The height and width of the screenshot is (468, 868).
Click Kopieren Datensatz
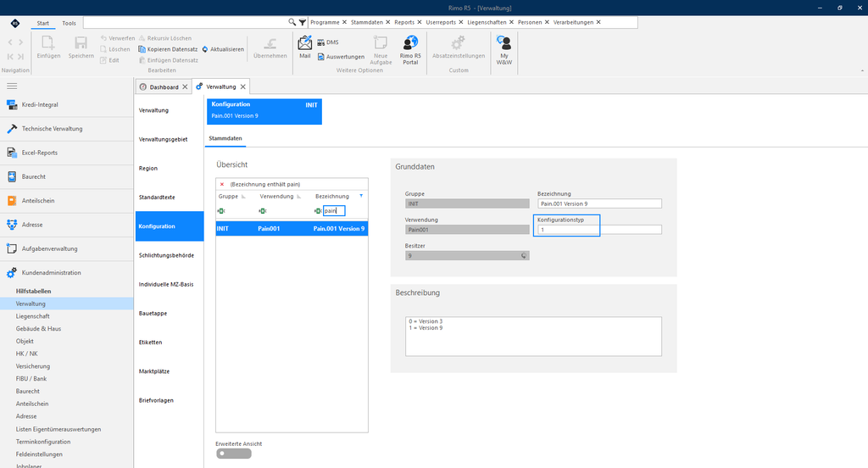pos(169,49)
